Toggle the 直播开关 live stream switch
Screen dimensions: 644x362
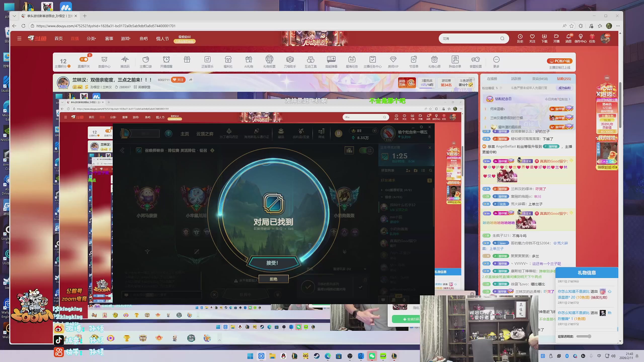click(x=84, y=60)
